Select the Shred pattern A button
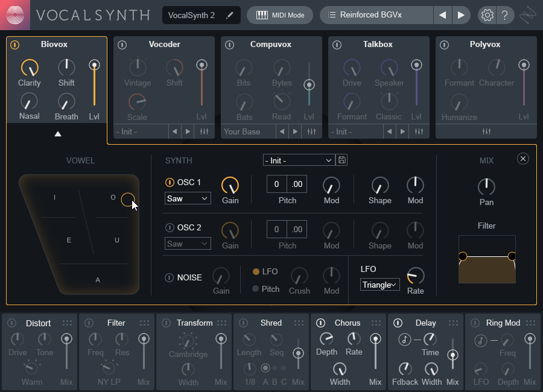The height and width of the screenshot is (392, 543). [265, 368]
